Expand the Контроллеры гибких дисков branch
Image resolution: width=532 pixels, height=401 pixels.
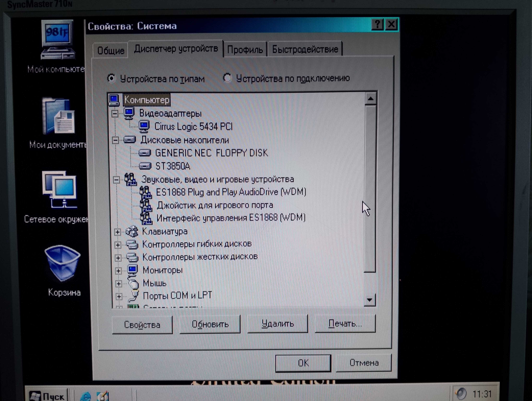point(118,245)
